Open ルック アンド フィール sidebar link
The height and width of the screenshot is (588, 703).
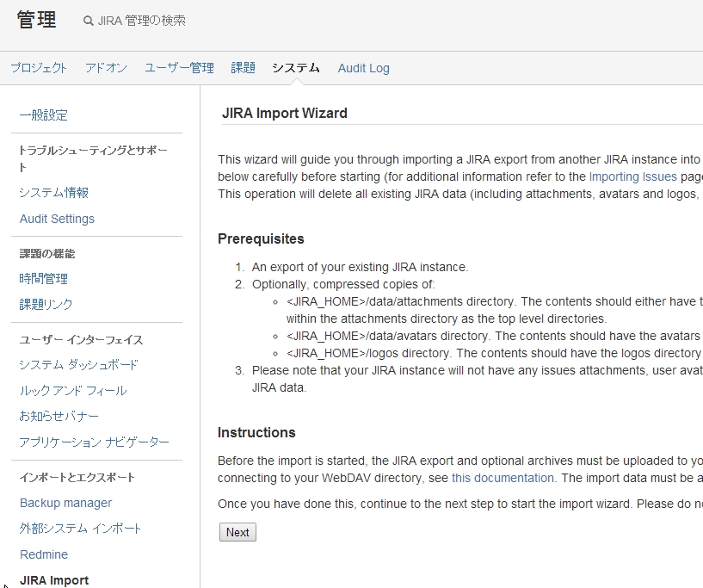(x=73, y=391)
